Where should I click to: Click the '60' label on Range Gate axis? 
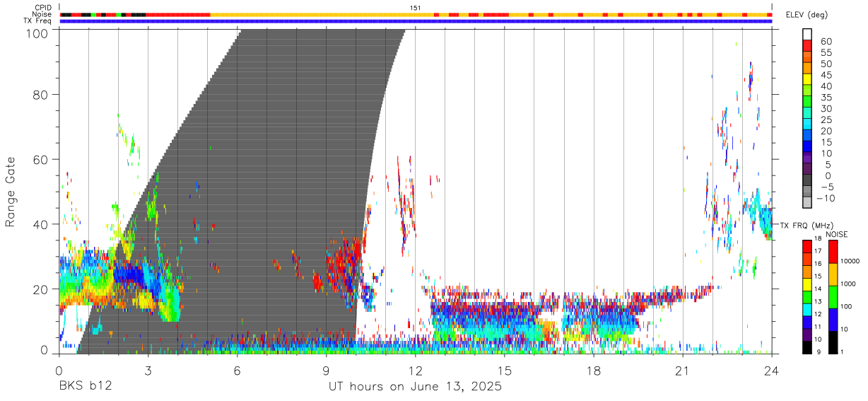tap(41, 159)
